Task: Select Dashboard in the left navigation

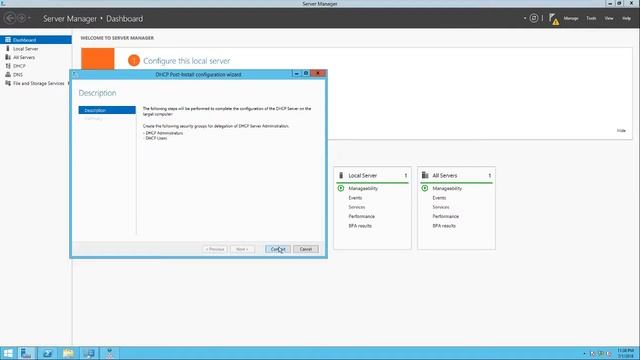Action: (36, 40)
